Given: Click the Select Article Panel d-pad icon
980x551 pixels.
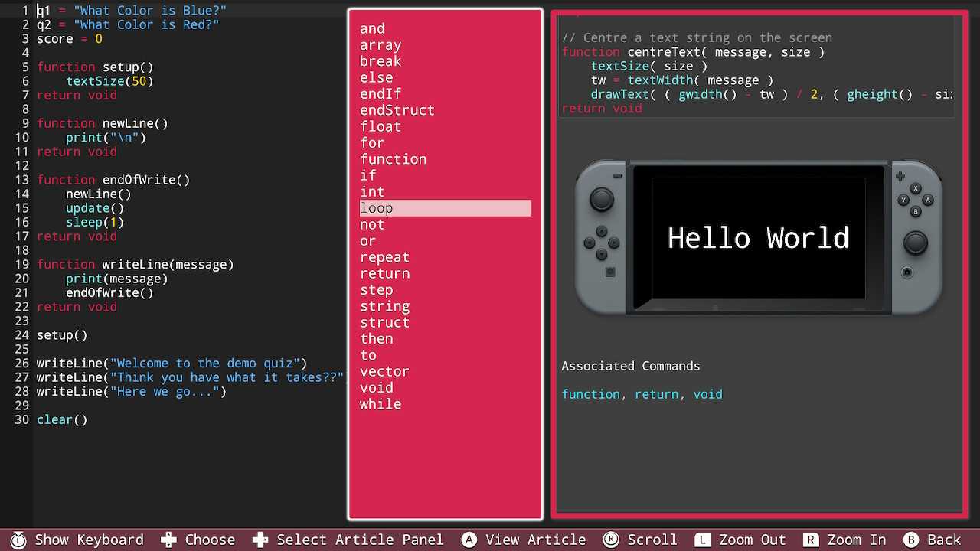Looking at the screenshot, I should (x=260, y=540).
